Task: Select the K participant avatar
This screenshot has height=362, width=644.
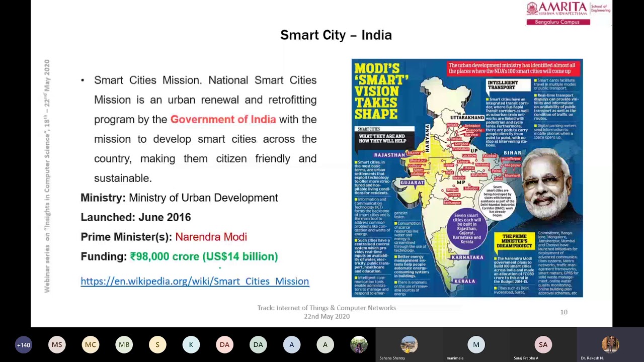Action: (191, 345)
